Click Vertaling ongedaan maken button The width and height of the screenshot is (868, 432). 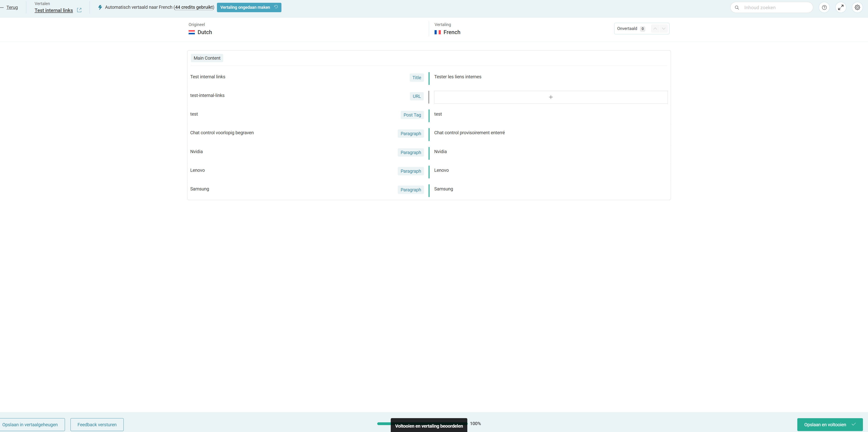(x=249, y=7)
